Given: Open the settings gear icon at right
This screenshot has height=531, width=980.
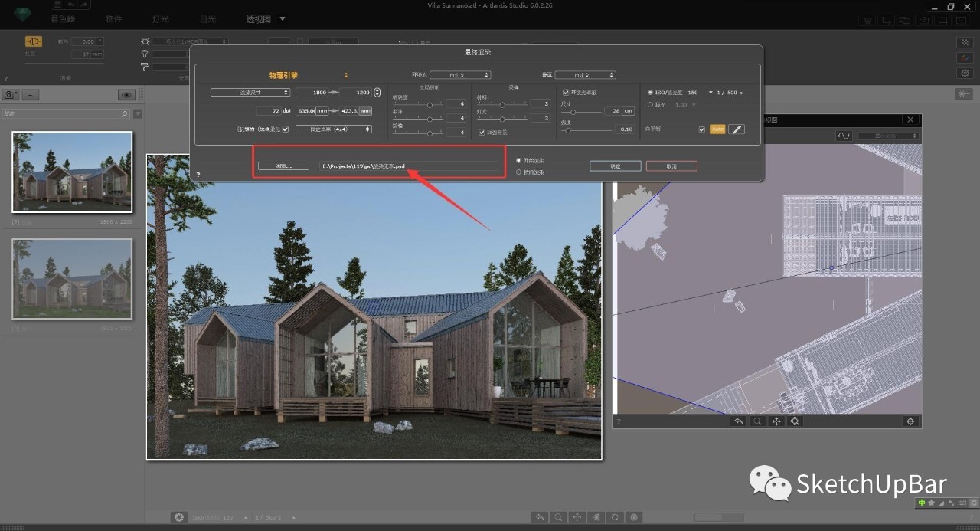Looking at the screenshot, I should 964,73.
